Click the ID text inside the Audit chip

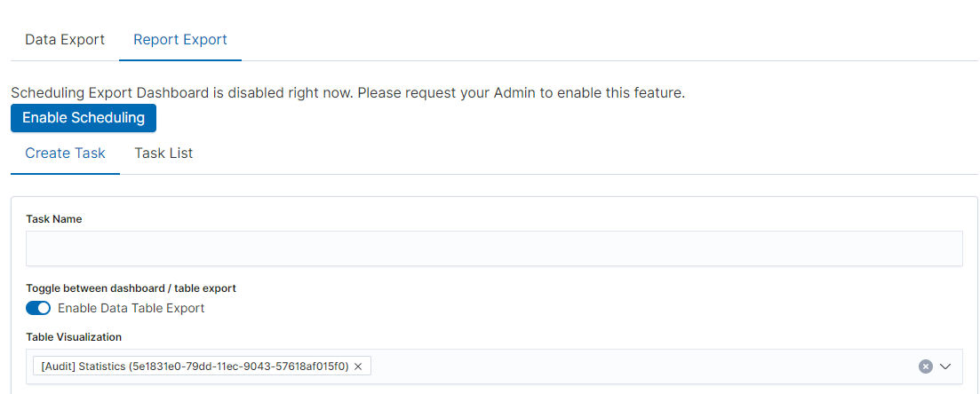(x=240, y=366)
